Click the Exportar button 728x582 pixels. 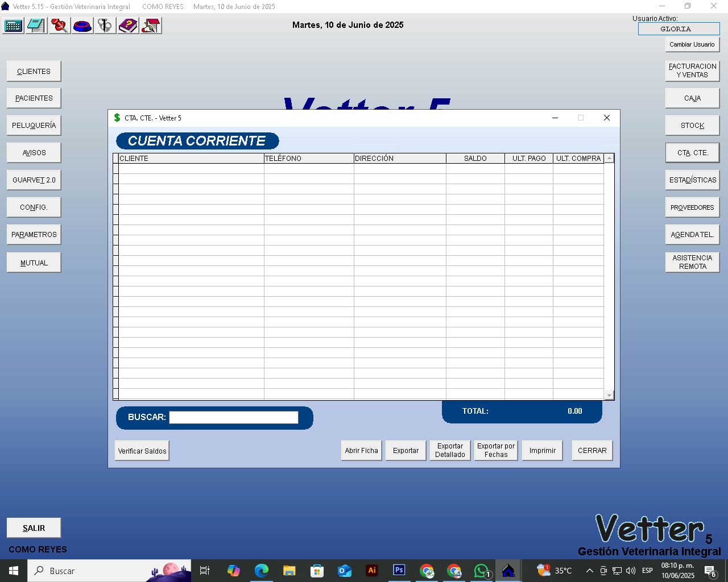click(406, 450)
